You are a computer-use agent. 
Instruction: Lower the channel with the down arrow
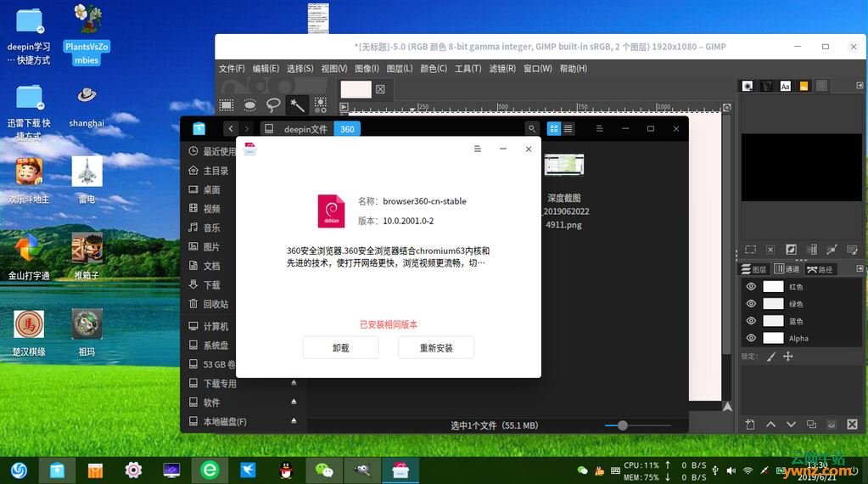click(791, 425)
